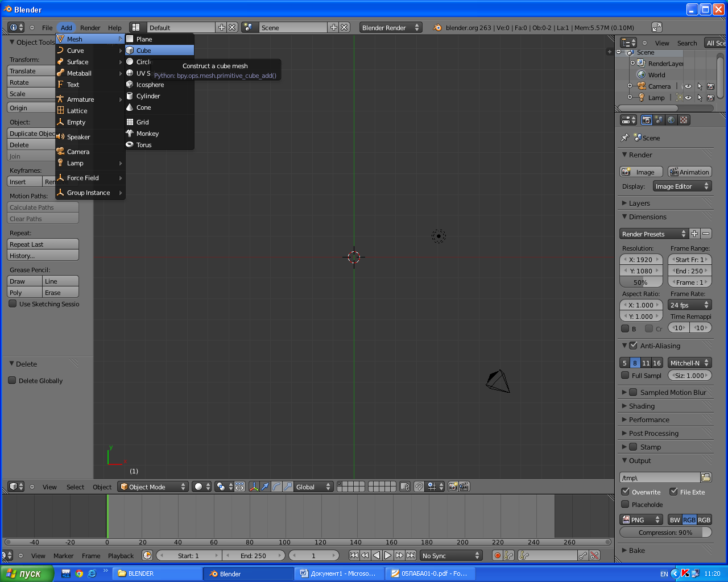Open the Render Presets dropdown
Image resolution: width=728 pixels, height=582 pixels.
(x=653, y=234)
